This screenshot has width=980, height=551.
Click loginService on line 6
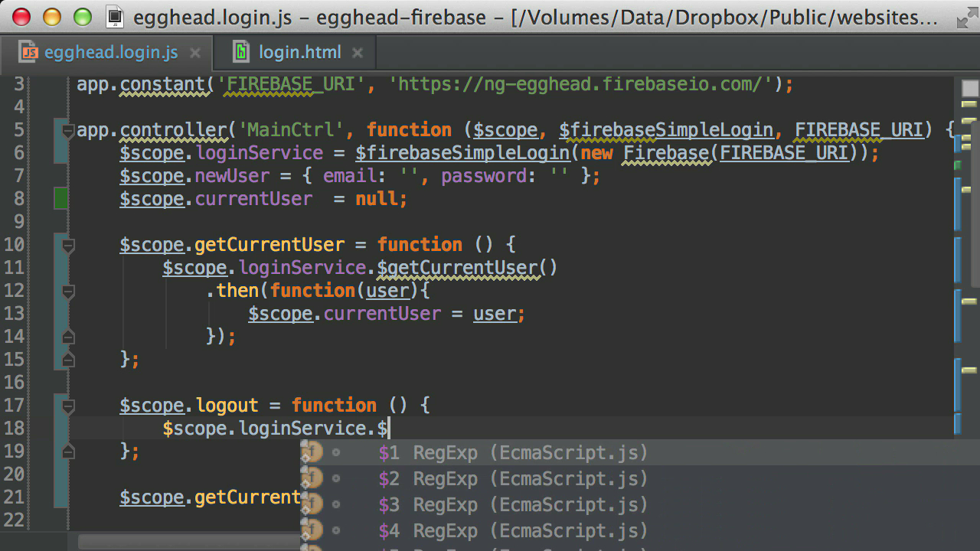(x=259, y=153)
